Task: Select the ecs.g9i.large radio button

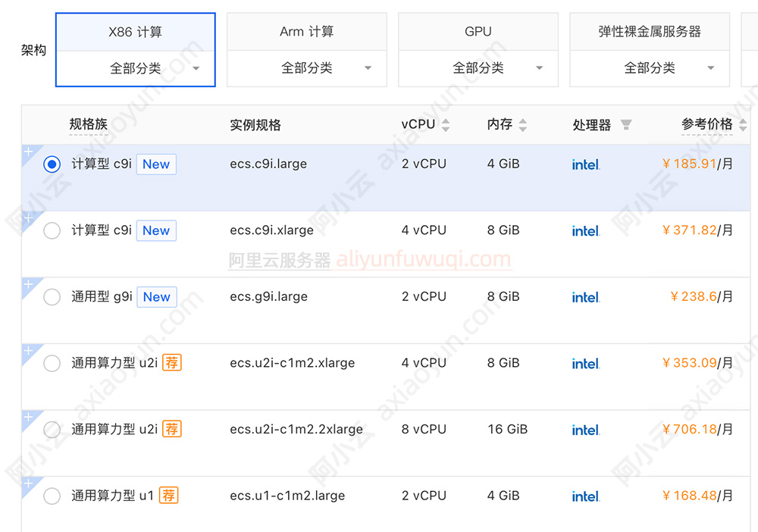Action: click(x=52, y=297)
